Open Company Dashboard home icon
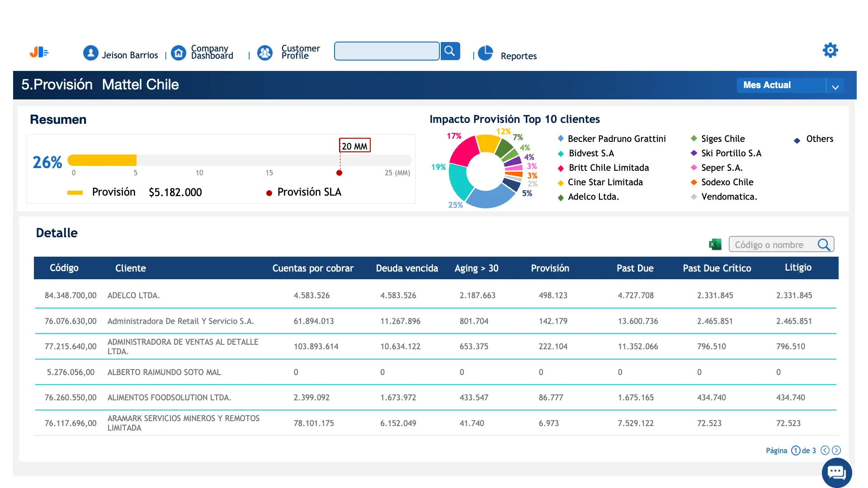This screenshot has height=488, width=868. (x=179, y=53)
